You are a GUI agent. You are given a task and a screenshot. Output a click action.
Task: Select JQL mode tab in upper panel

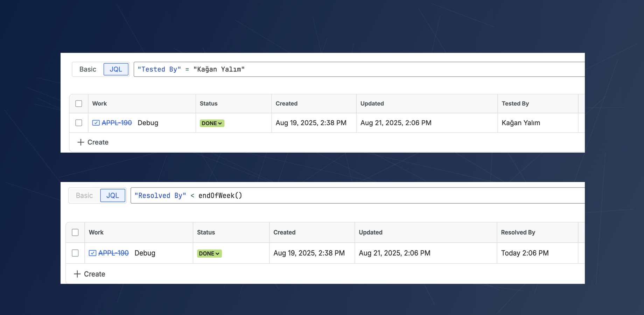[116, 69]
